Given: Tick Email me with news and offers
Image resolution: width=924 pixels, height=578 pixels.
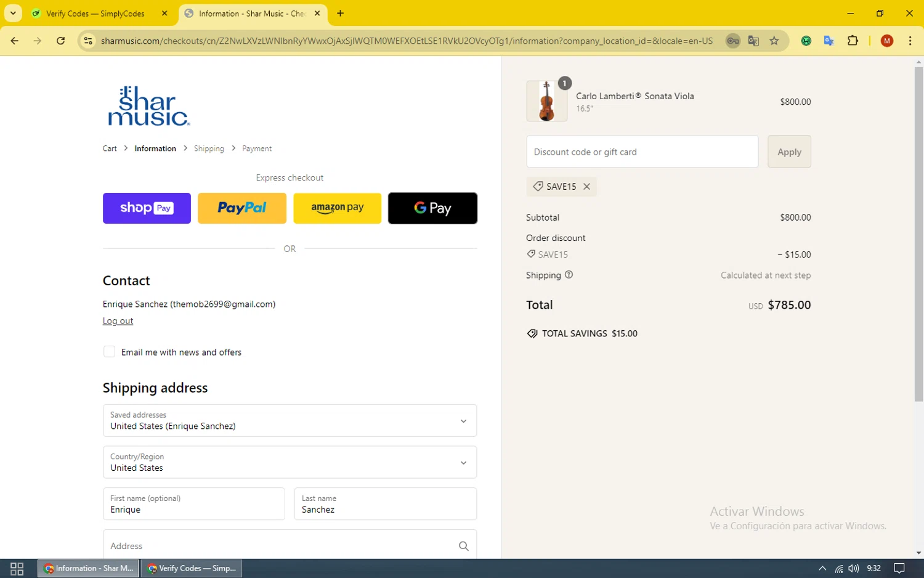Looking at the screenshot, I should [109, 352].
